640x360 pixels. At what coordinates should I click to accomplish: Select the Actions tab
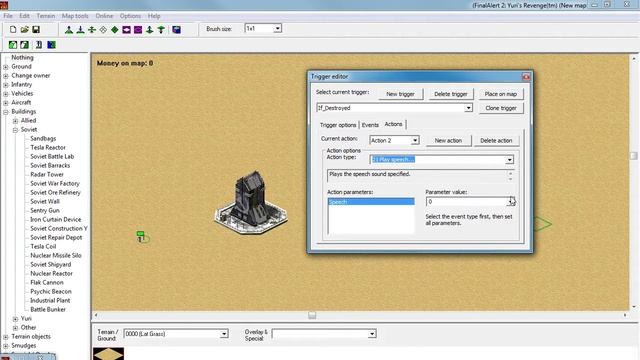(393, 124)
